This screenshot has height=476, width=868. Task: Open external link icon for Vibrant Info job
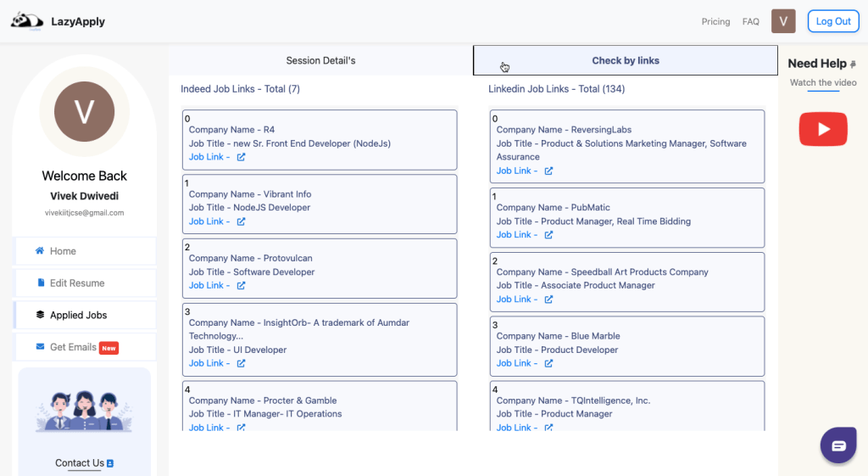pyautogui.click(x=241, y=221)
